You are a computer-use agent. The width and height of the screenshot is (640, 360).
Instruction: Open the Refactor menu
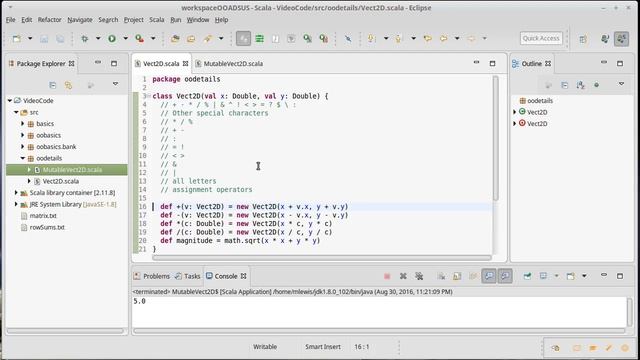(x=49, y=20)
